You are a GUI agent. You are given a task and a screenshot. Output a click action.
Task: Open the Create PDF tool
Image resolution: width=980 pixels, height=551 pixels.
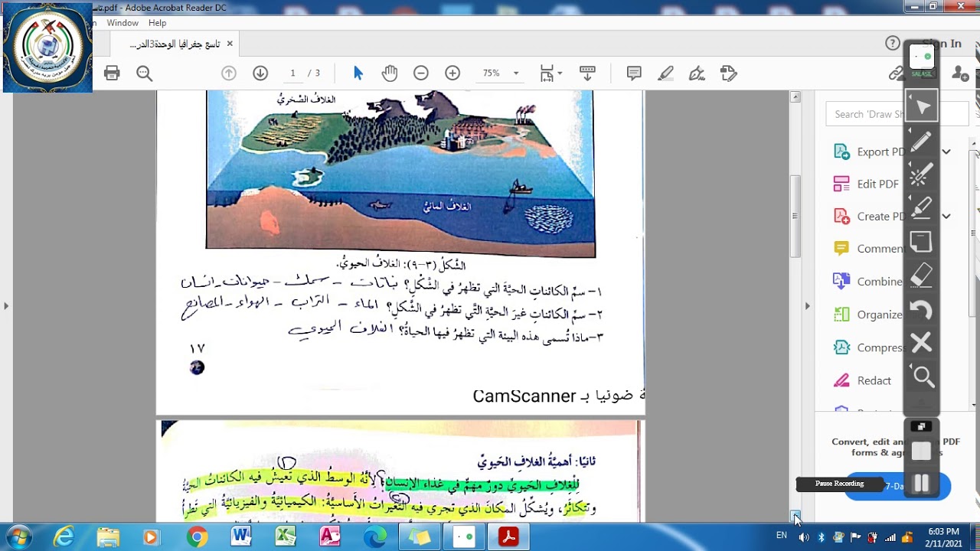pos(869,216)
